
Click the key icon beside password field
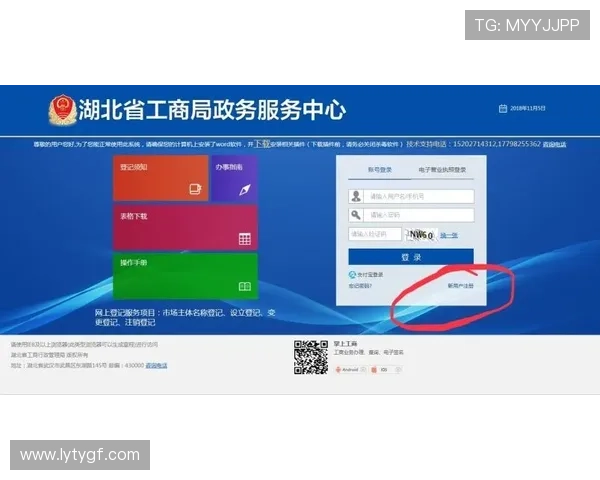click(x=356, y=215)
